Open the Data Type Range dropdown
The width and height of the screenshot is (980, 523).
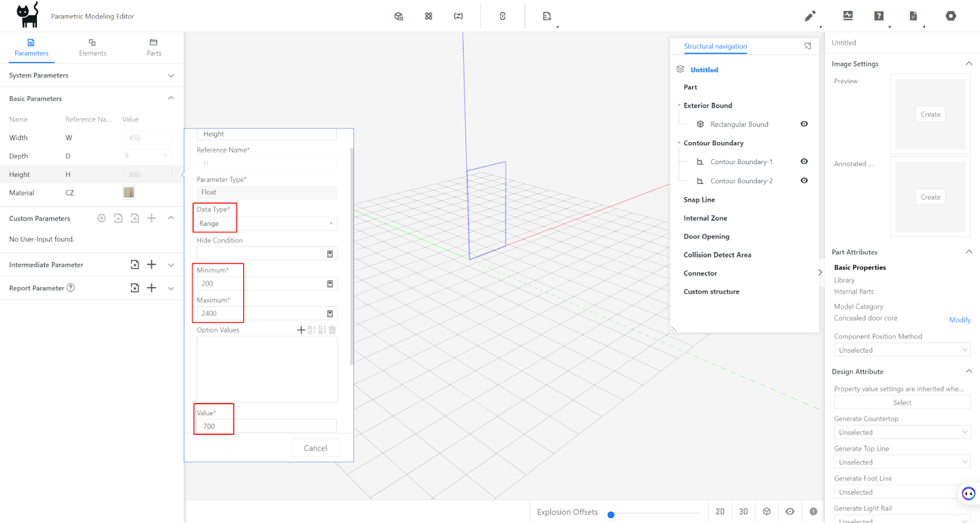267,224
